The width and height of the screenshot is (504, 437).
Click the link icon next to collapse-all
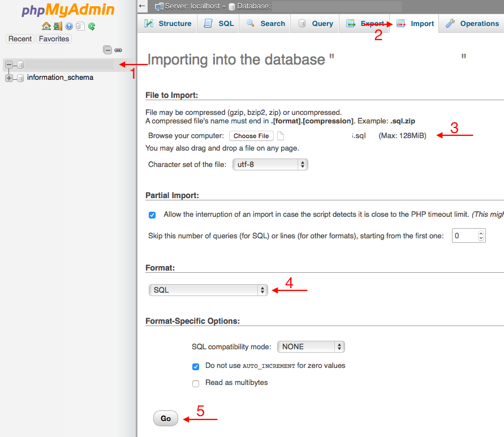pos(118,50)
